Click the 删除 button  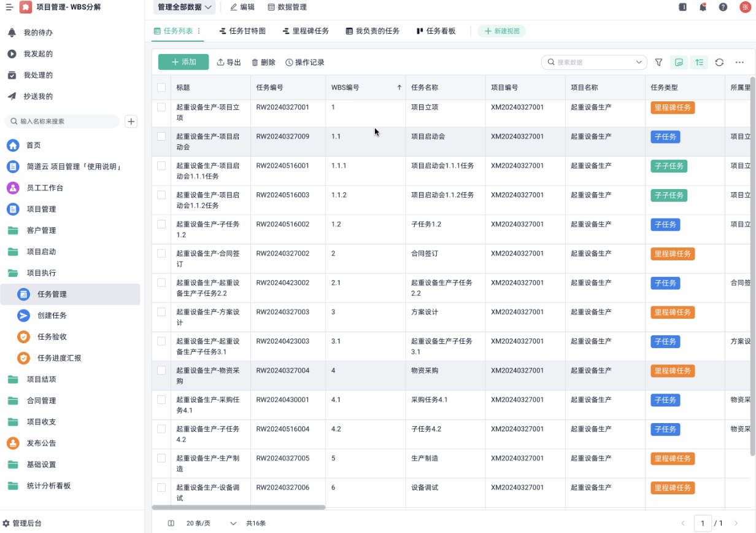263,62
